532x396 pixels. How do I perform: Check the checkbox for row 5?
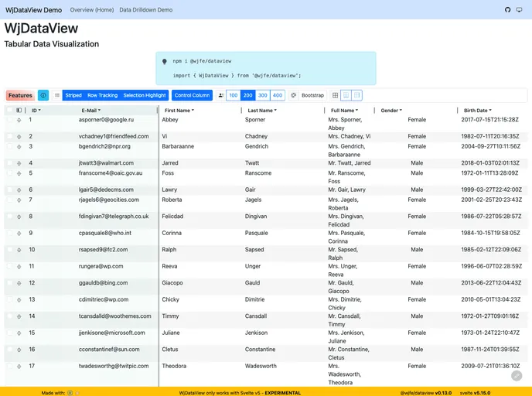point(9,172)
